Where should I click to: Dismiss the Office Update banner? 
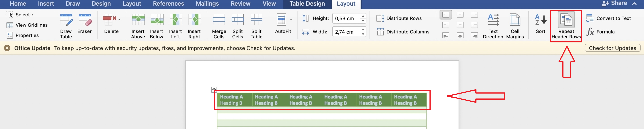[x=7, y=48]
